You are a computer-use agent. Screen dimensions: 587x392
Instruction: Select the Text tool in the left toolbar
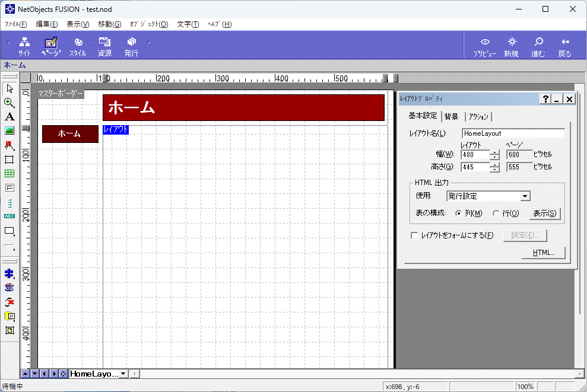pos(8,117)
